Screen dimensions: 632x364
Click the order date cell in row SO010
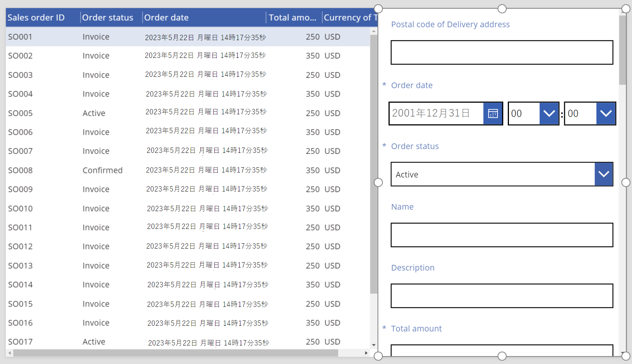[208, 208]
